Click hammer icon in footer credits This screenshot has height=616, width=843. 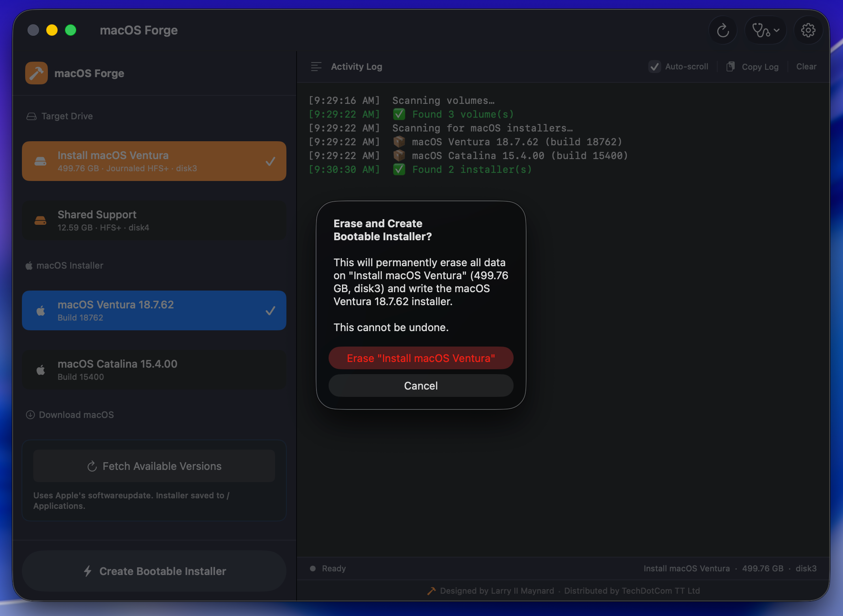pos(431,591)
